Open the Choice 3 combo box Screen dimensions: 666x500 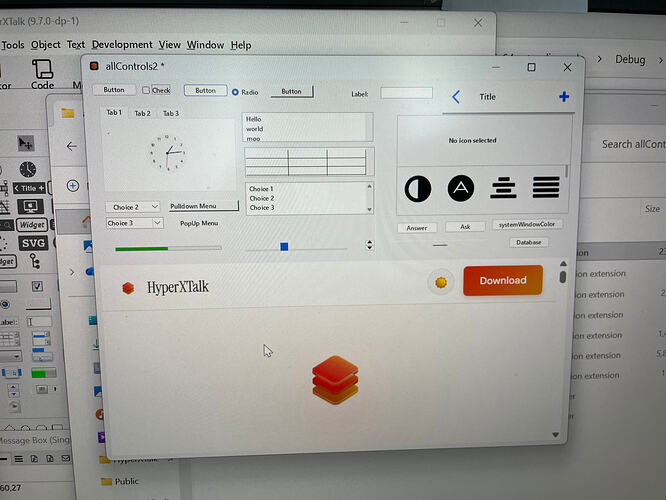coord(134,223)
